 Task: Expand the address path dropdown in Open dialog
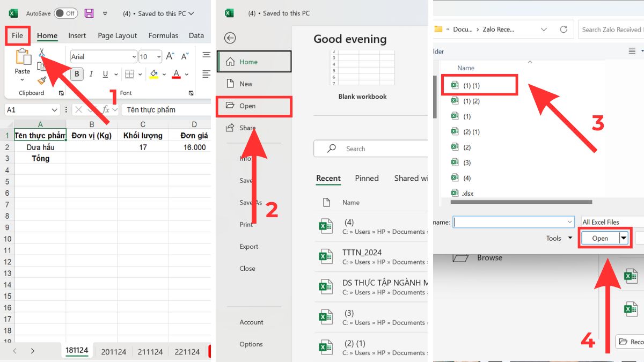[x=544, y=29]
